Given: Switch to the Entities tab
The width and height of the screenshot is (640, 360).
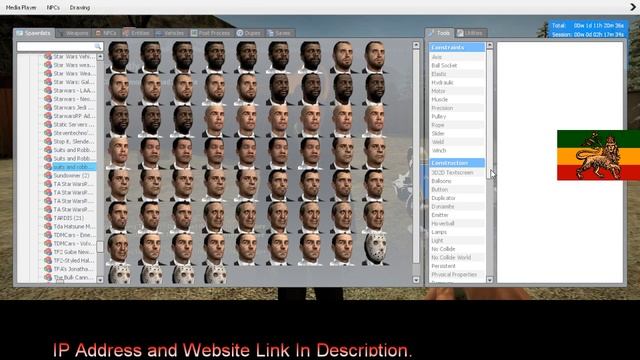Looking at the screenshot, I should click(137, 33).
